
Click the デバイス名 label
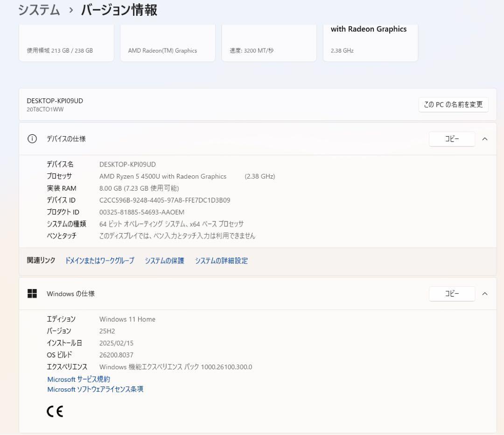(60, 165)
